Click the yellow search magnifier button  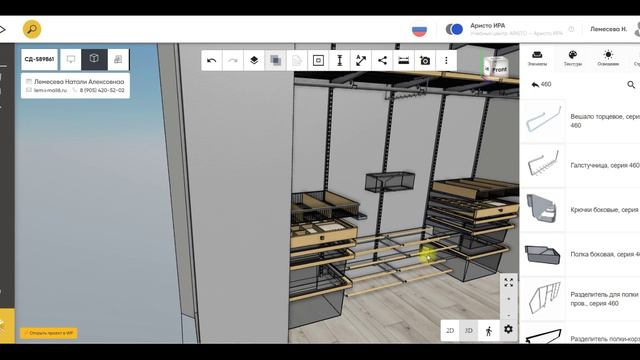tap(32, 29)
